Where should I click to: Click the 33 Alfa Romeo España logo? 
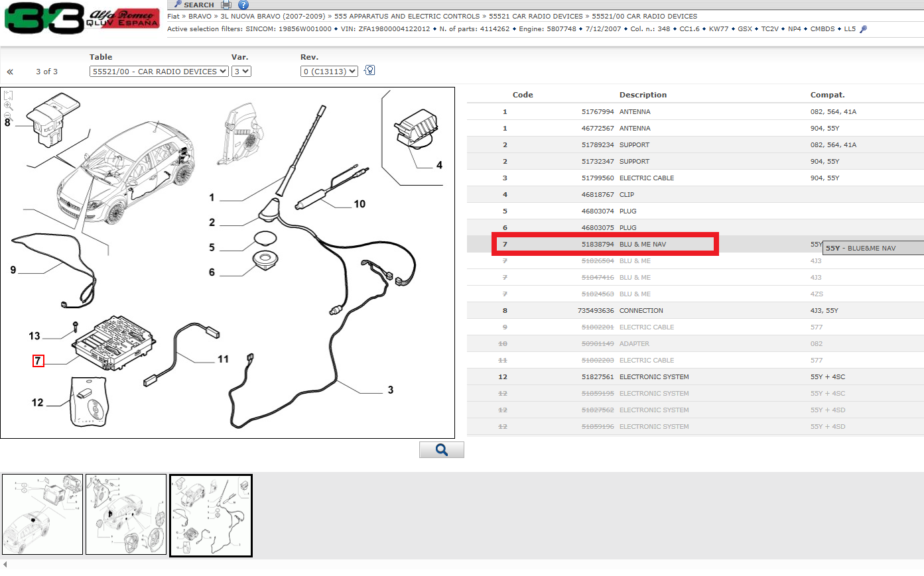(x=82, y=19)
